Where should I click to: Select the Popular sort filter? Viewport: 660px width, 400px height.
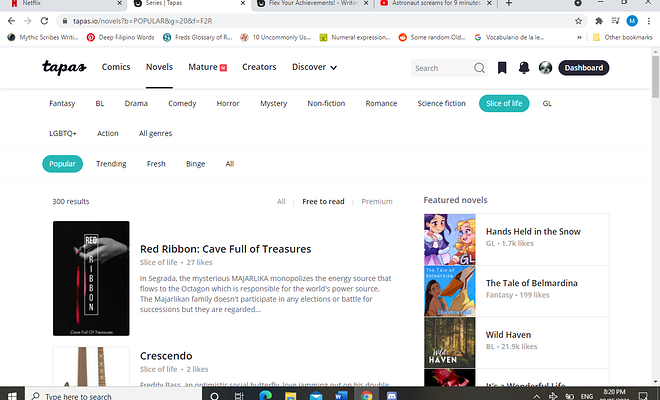point(62,164)
